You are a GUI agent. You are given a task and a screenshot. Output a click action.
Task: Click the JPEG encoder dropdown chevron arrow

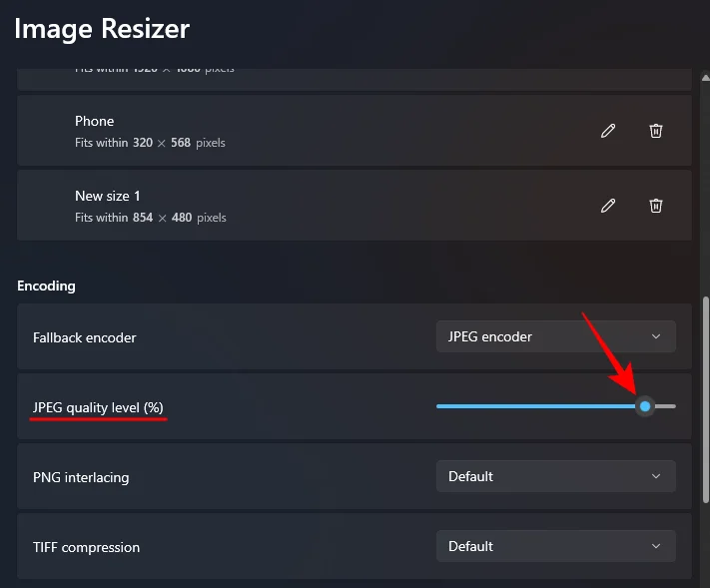(x=656, y=336)
